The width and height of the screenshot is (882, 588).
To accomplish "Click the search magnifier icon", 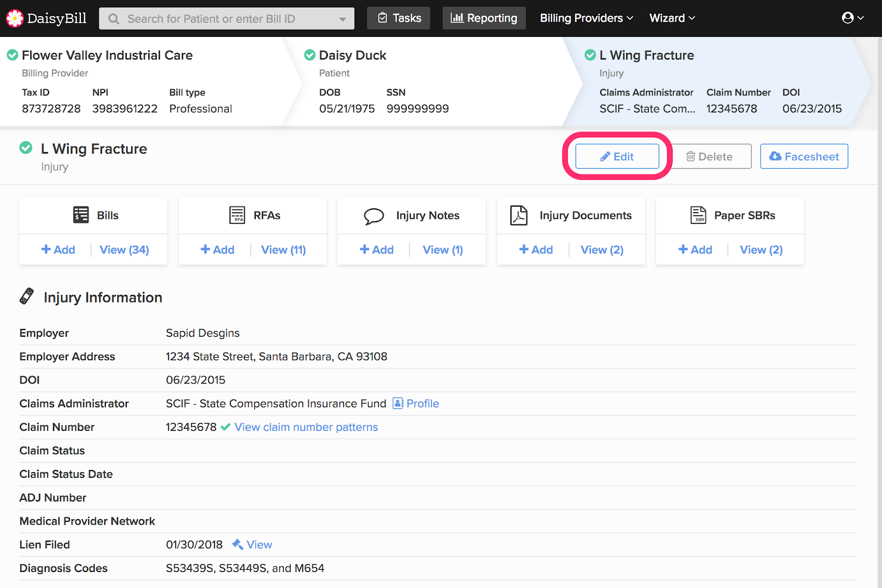I will pos(114,19).
